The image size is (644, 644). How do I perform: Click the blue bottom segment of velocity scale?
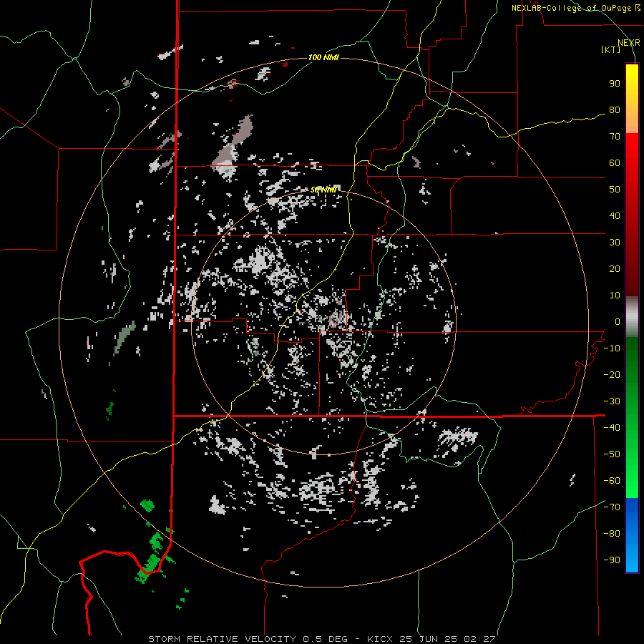tap(632, 535)
